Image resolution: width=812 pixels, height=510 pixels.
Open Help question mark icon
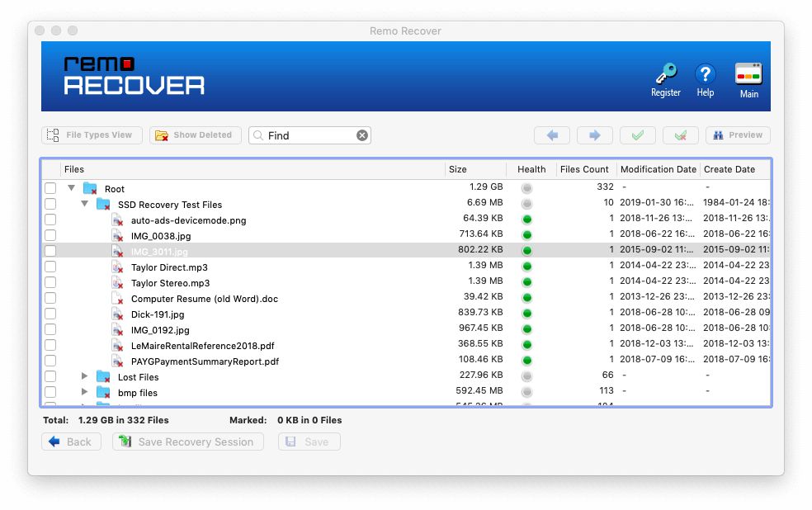(706, 74)
